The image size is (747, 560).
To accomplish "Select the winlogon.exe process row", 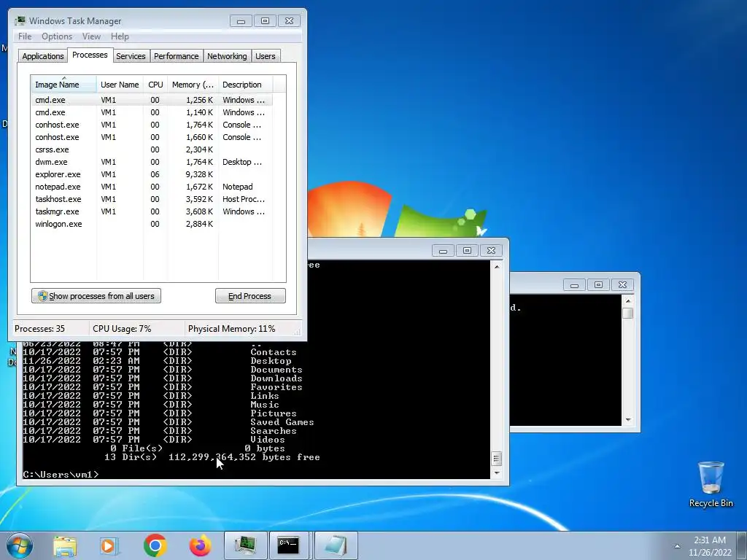I will pos(152,224).
